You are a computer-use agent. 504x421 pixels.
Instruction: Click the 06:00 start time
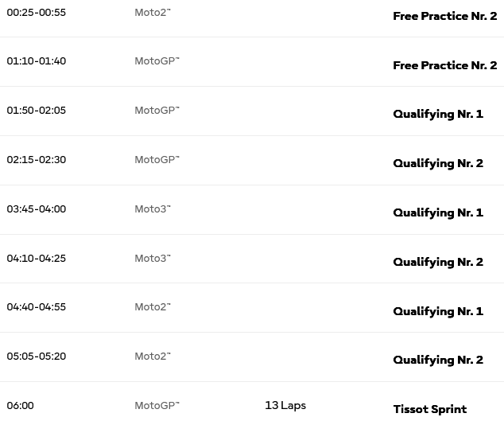(x=21, y=406)
